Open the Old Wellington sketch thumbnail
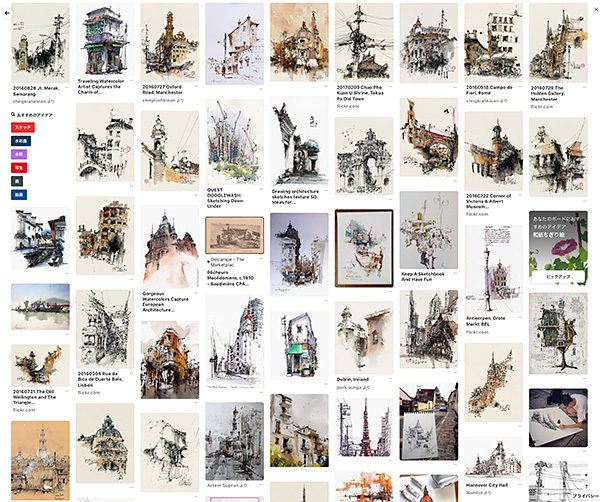600x502 pixels. coord(40,365)
